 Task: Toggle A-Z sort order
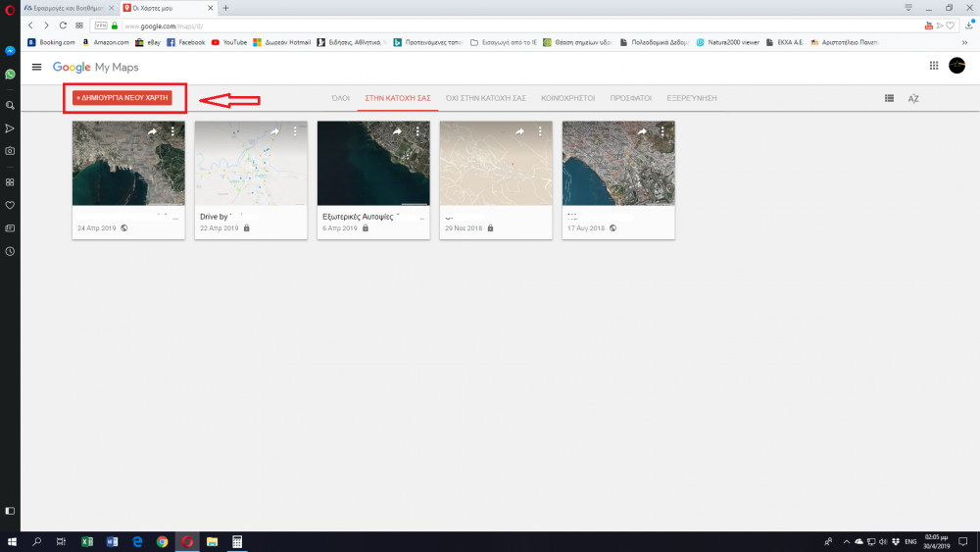913,98
